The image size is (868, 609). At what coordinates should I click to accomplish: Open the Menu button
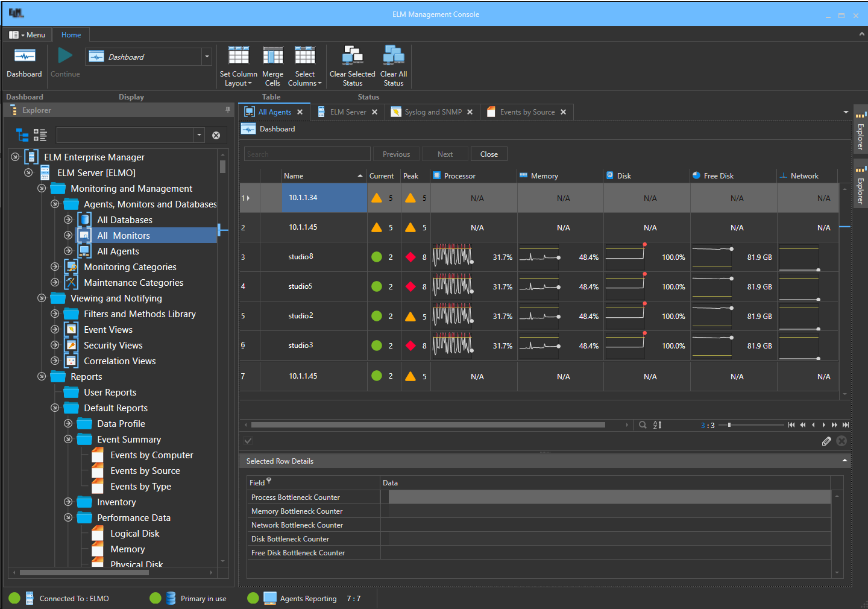tap(27, 34)
